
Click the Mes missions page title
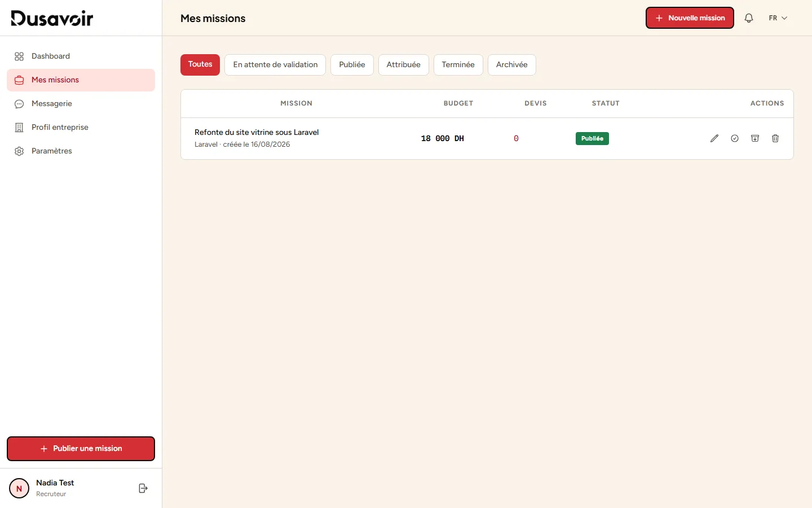[x=213, y=19]
